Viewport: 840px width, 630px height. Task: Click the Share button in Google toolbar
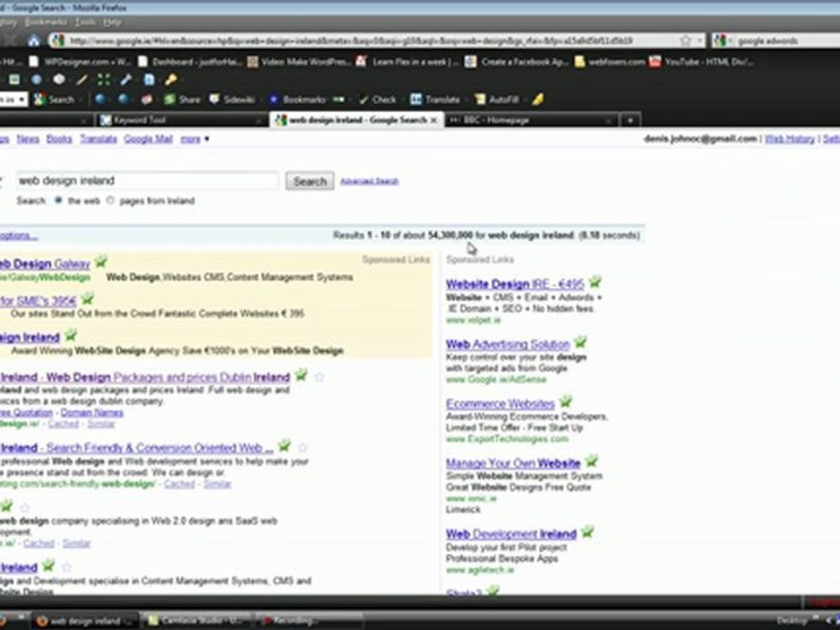182,100
